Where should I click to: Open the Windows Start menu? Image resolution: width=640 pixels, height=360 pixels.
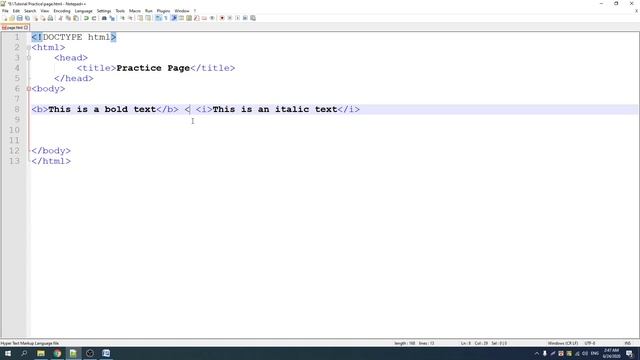point(8,353)
